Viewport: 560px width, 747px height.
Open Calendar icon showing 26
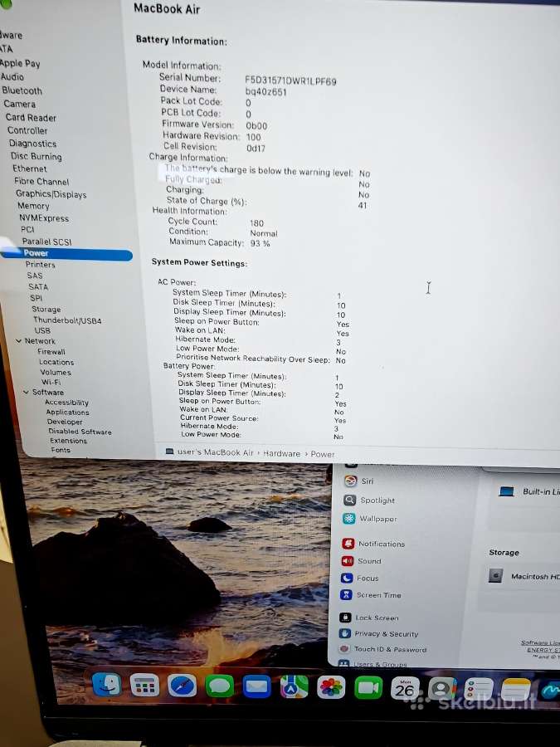coord(405,688)
